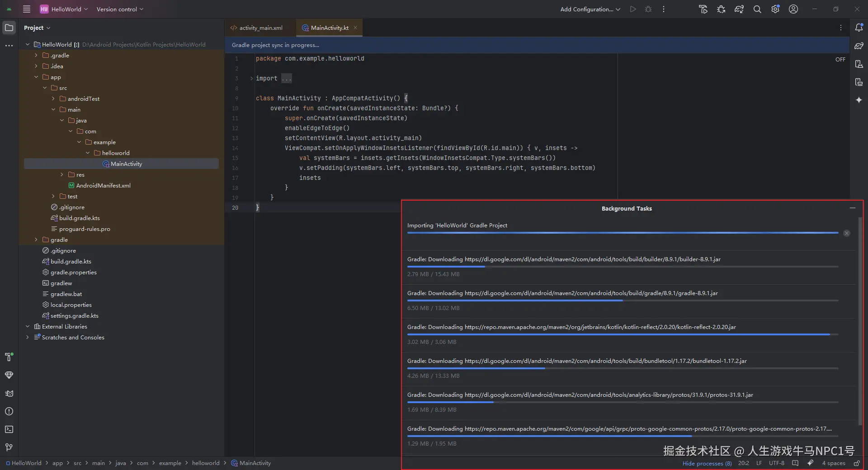Open the IDE settings gear icon
868x470 pixels.
tap(775, 9)
